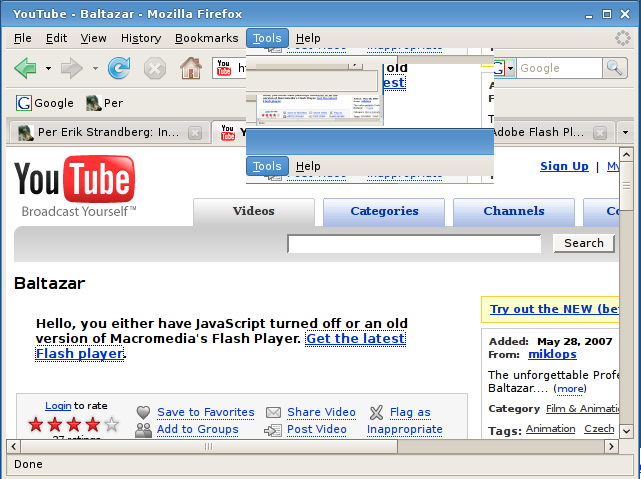641x479 pixels.
Task: Click the vertical scrollbar thumb
Action: pyautogui.click(x=626, y=186)
